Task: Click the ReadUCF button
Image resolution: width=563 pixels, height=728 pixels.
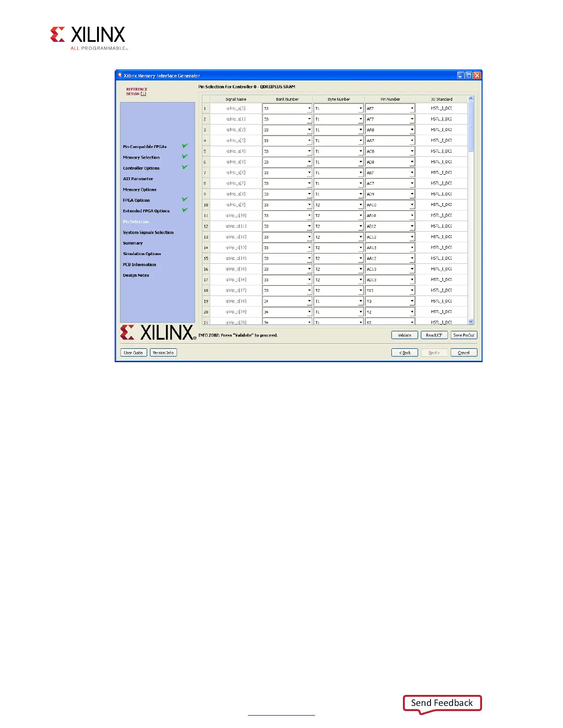Action: 434,335
